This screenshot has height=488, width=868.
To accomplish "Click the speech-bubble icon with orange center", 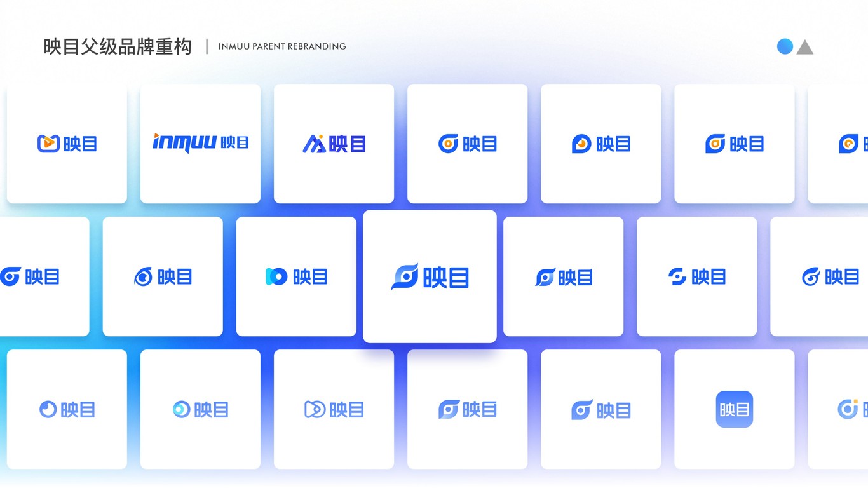I will point(581,144).
